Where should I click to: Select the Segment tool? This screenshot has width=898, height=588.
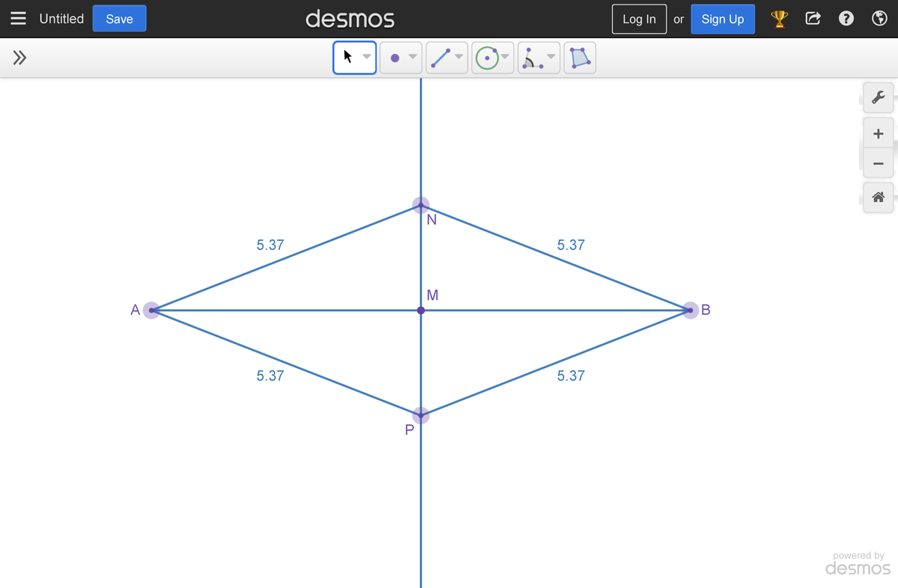click(x=442, y=57)
